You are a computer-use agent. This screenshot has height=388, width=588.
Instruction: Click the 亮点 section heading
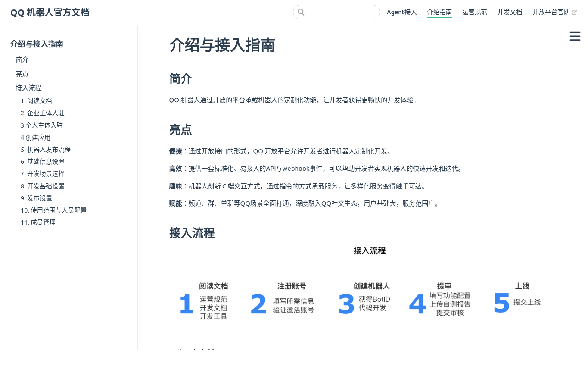coord(180,130)
